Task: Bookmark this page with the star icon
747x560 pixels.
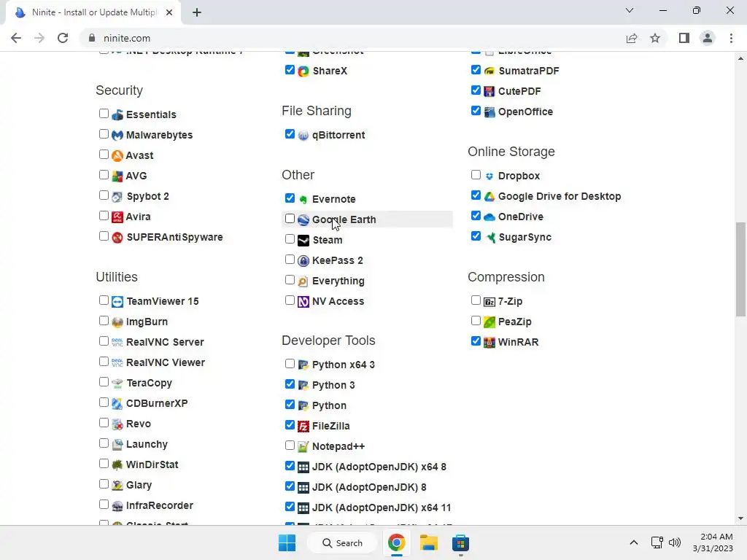Action: click(x=655, y=38)
